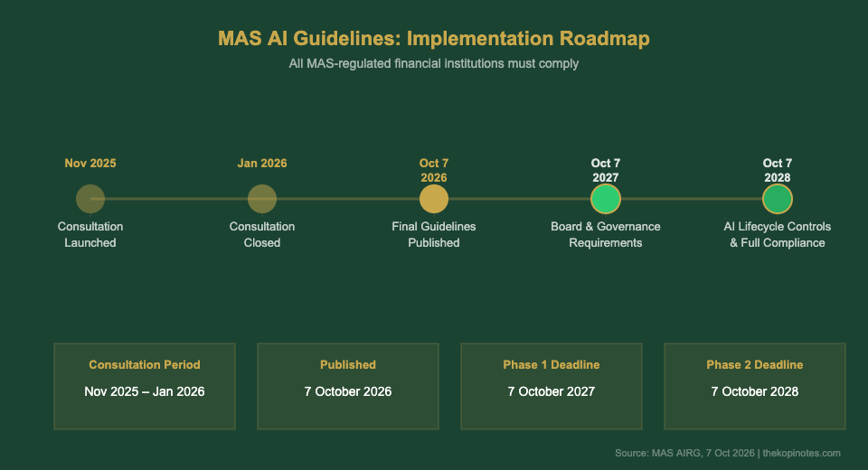The height and width of the screenshot is (470, 868).
Task: Open the Phase 1 Deadline card
Action: 552,387
